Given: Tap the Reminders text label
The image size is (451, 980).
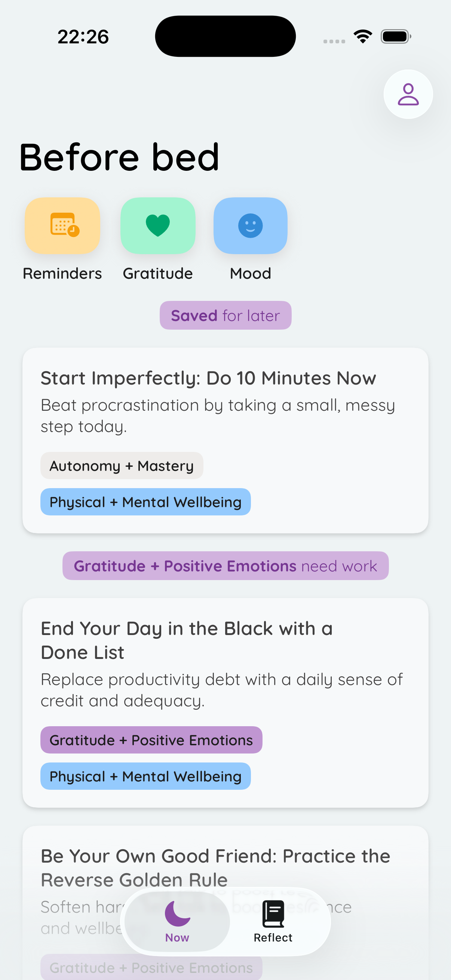Looking at the screenshot, I should pos(62,274).
